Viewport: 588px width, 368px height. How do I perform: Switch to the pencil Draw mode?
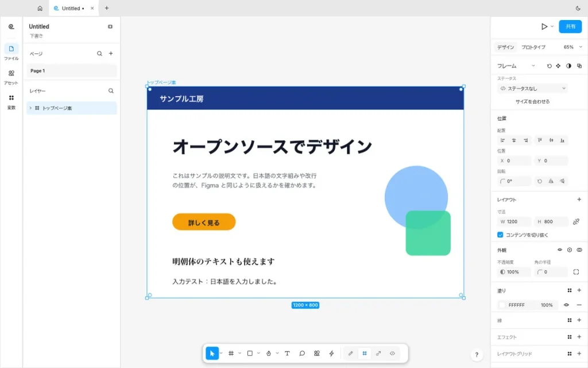pyautogui.click(x=350, y=354)
